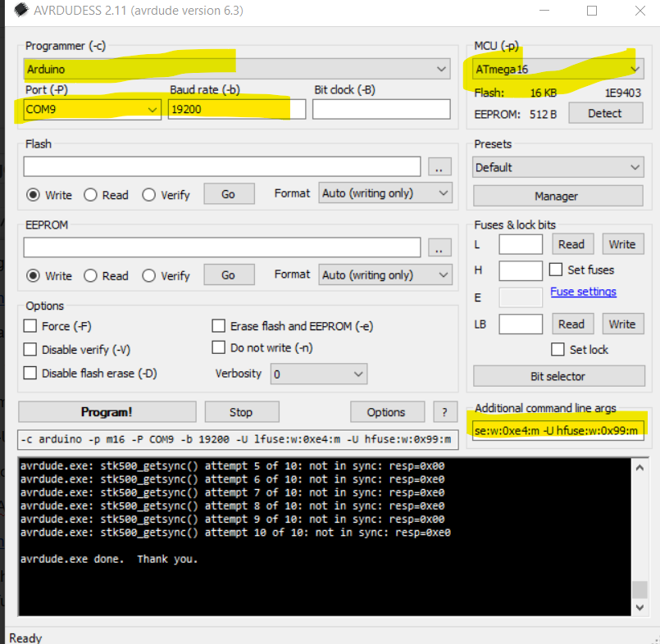Click the Flash file path input field
This screenshot has width=660, height=644.
click(222, 166)
